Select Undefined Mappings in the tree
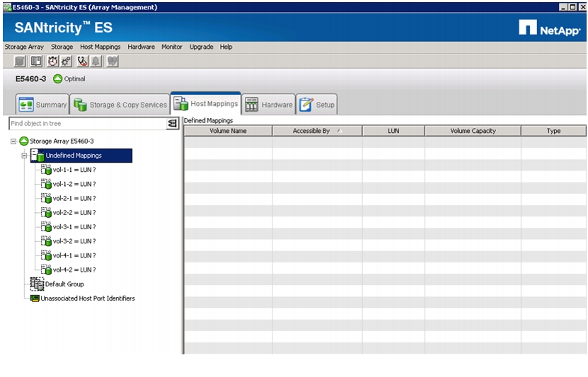 tap(81, 156)
